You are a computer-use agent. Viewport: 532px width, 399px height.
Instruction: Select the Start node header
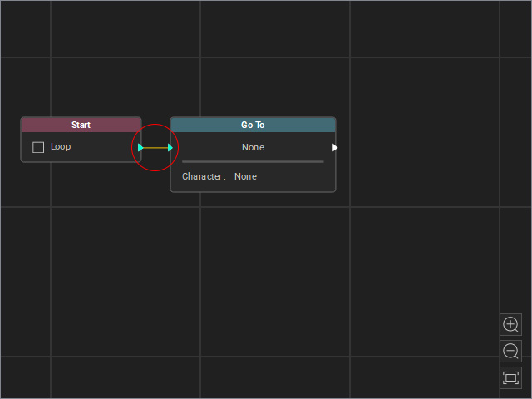point(81,125)
